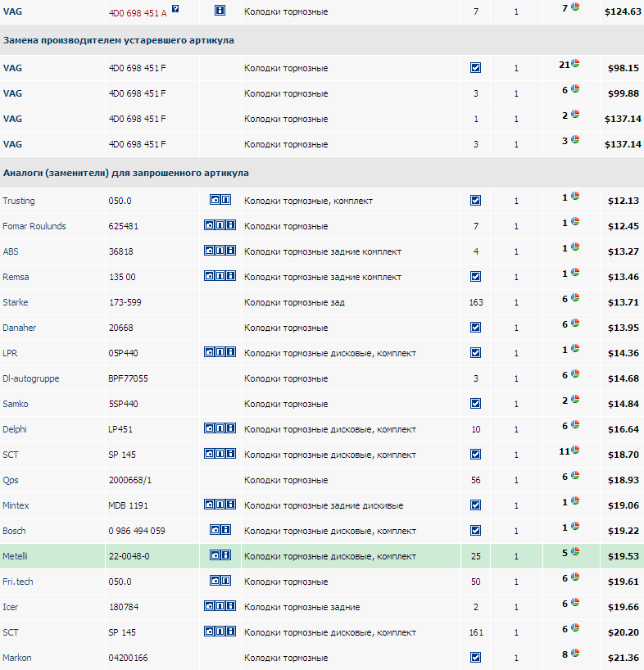Click the availability checkmark in Trusting row
Viewport: 644px width, 670px height.
[476, 201]
